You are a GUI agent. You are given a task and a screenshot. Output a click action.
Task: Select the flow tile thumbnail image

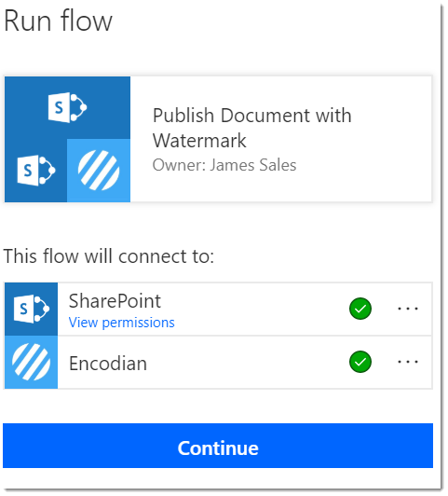click(x=67, y=139)
